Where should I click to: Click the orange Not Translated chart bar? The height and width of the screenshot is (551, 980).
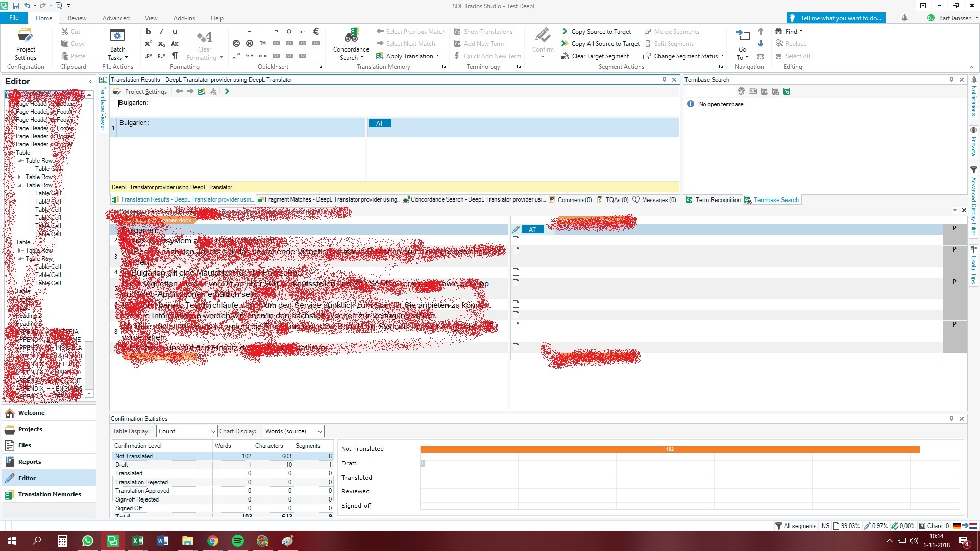[x=670, y=449]
